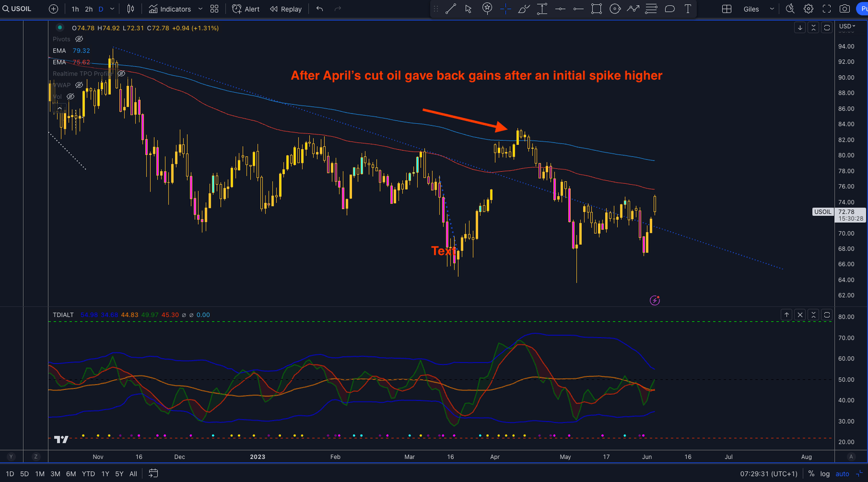Click the undo arrow
This screenshot has width=868, height=482.
point(320,9)
